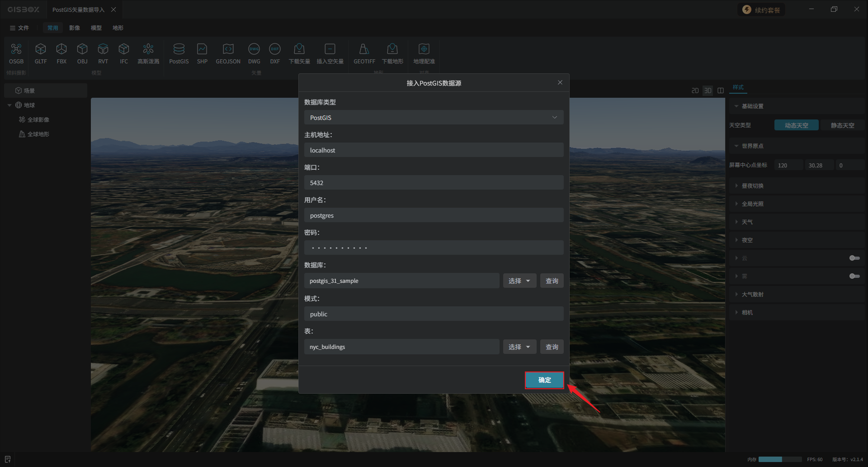868x467 pixels.
Task: Click the 主机地址 localhost input field
Action: click(434, 150)
